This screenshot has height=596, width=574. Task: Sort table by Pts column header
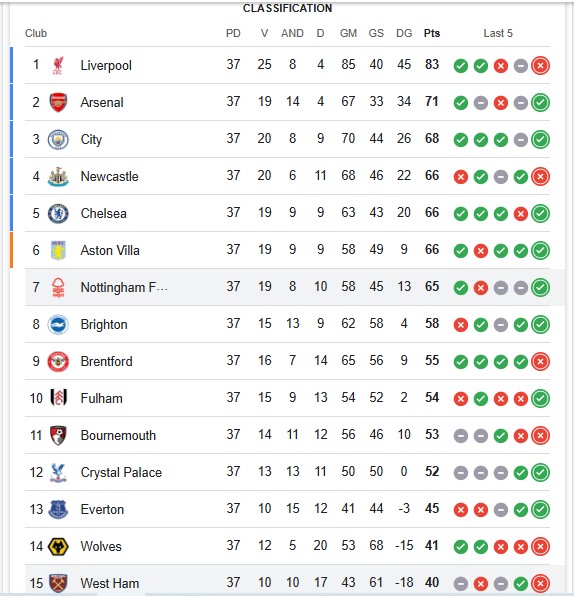pos(432,33)
